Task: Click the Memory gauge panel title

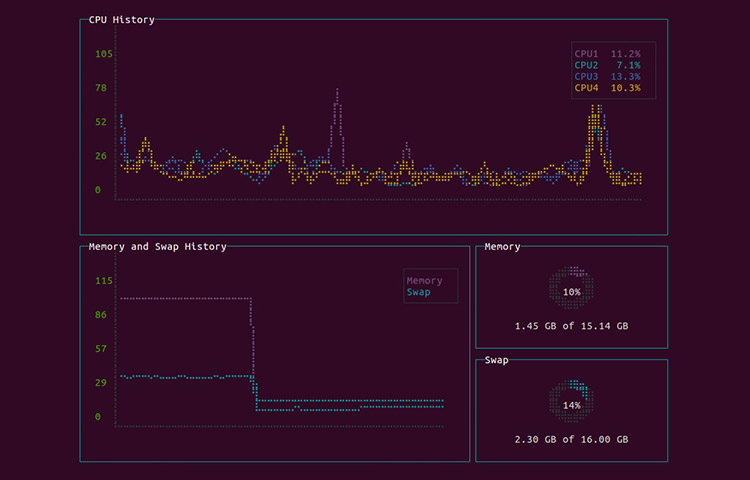Action: pyautogui.click(x=502, y=246)
